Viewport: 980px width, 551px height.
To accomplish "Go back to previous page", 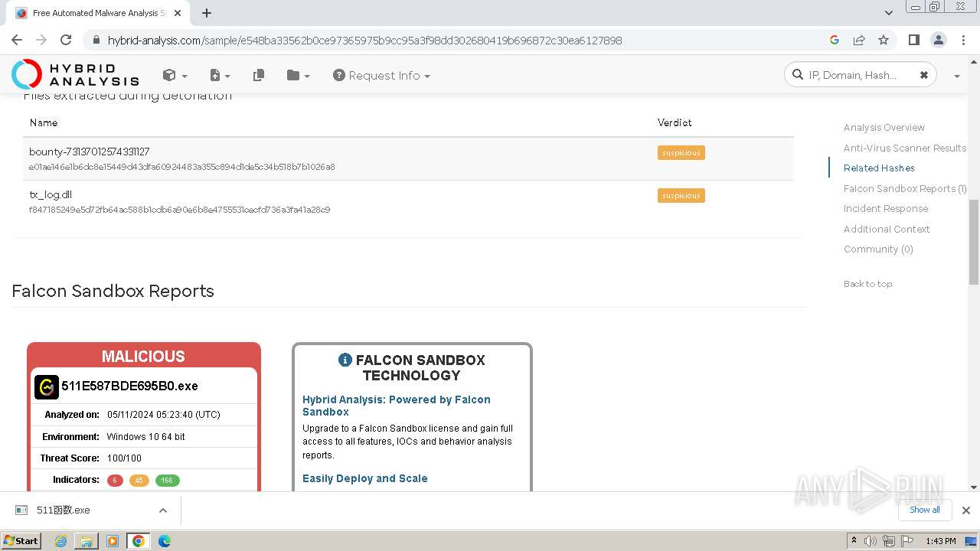I will pos(17,40).
